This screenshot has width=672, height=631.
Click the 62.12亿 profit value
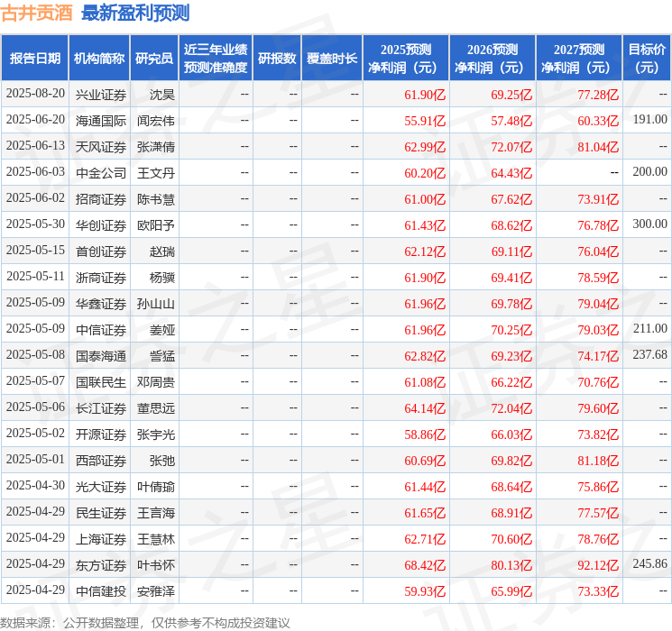425,251
